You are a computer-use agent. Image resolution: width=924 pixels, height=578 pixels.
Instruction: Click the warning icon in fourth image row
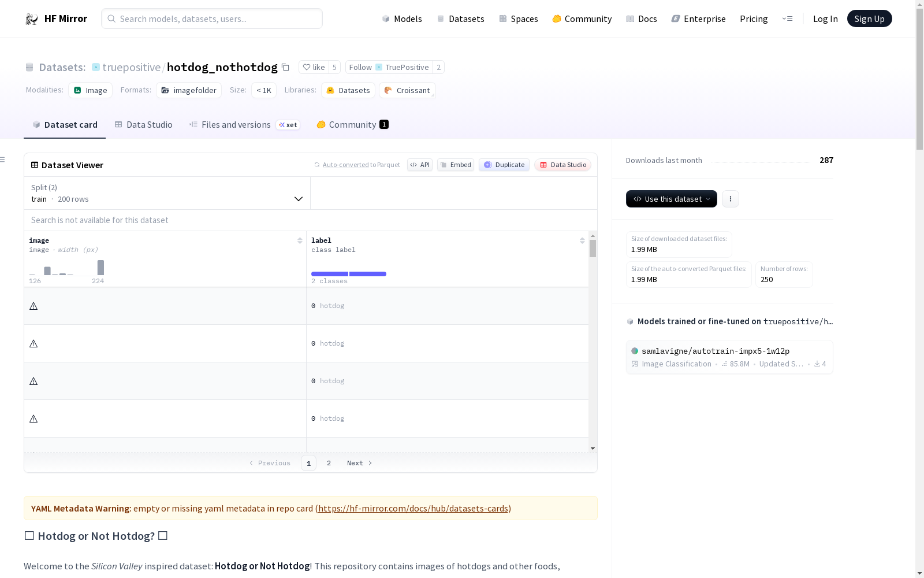(33, 418)
